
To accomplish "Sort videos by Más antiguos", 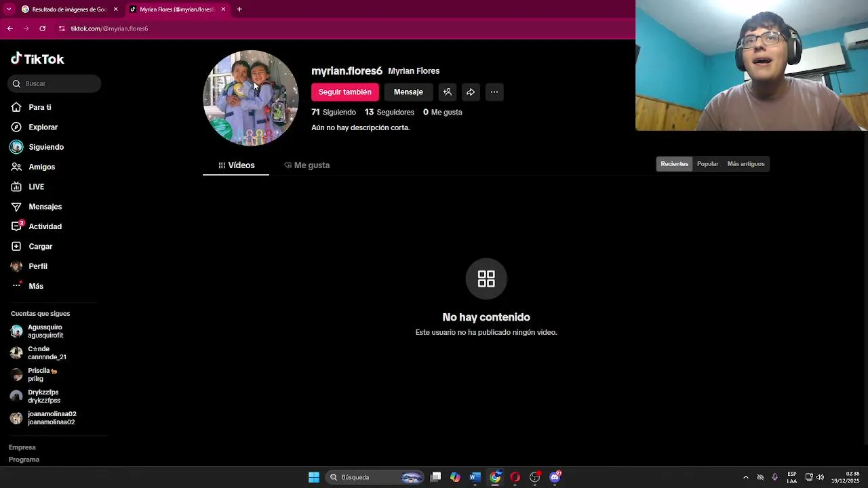I will (x=745, y=164).
